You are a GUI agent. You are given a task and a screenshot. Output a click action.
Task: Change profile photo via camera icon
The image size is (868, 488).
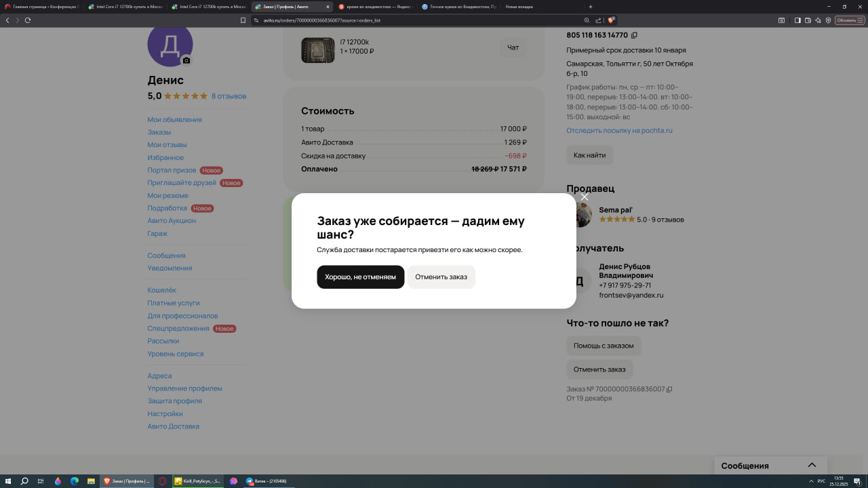click(x=186, y=60)
